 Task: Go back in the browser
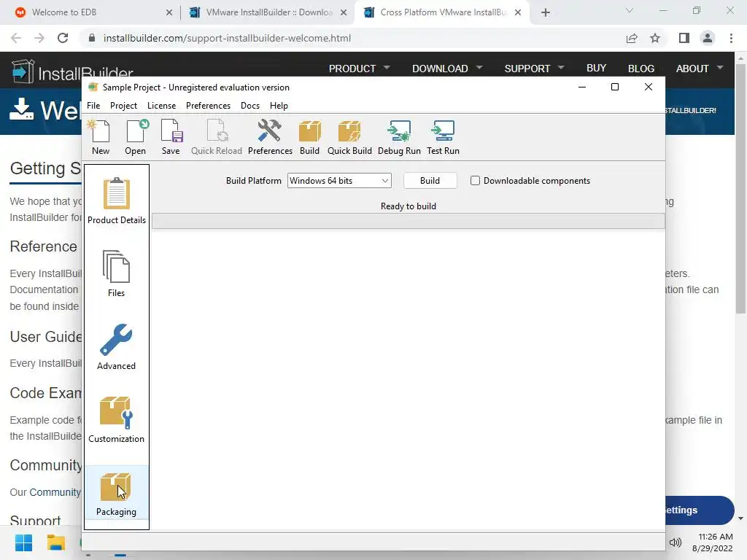pyautogui.click(x=16, y=38)
